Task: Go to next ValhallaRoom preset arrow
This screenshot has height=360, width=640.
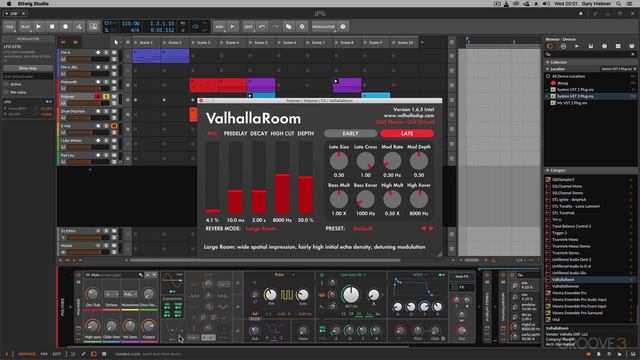Action: 431,229
